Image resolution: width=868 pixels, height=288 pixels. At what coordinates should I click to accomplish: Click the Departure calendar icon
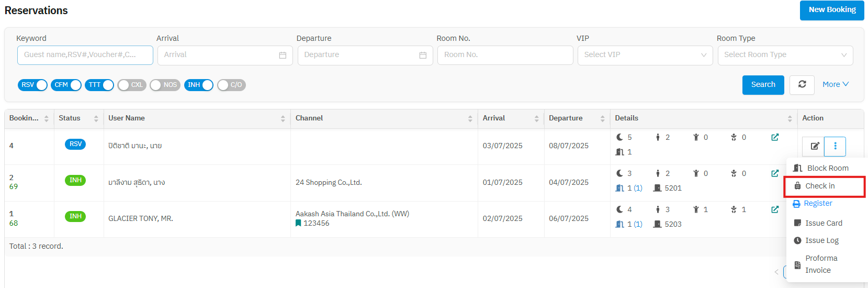(423, 55)
